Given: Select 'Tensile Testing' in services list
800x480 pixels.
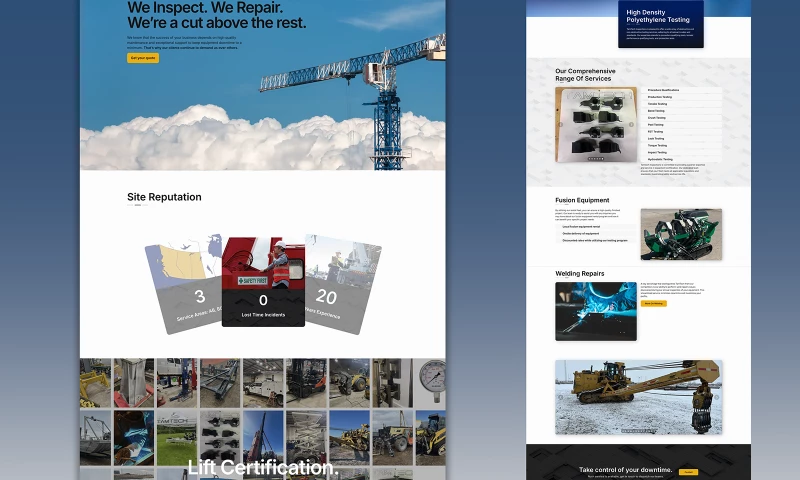Looking at the screenshot, I should pyautogui.click(x=681, y=104).
